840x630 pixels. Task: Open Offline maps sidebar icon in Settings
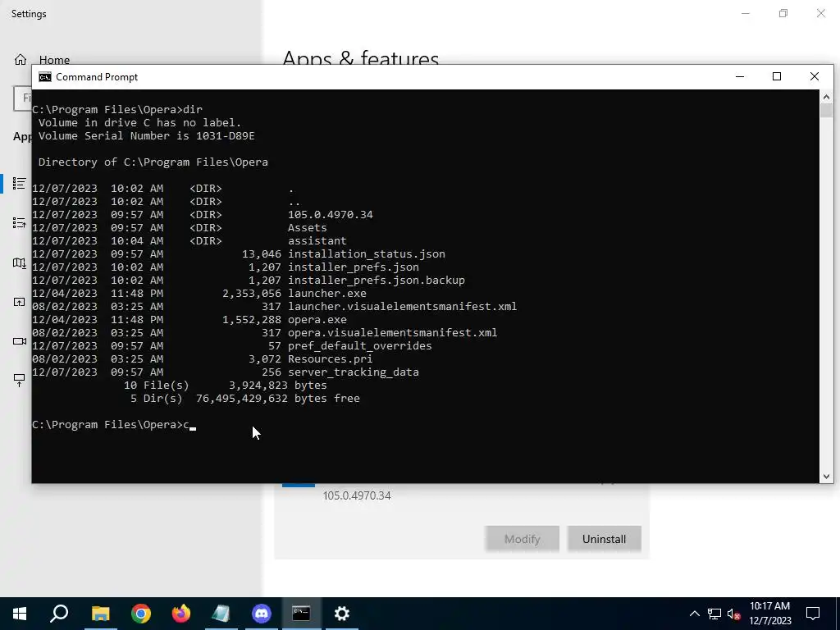20,262
